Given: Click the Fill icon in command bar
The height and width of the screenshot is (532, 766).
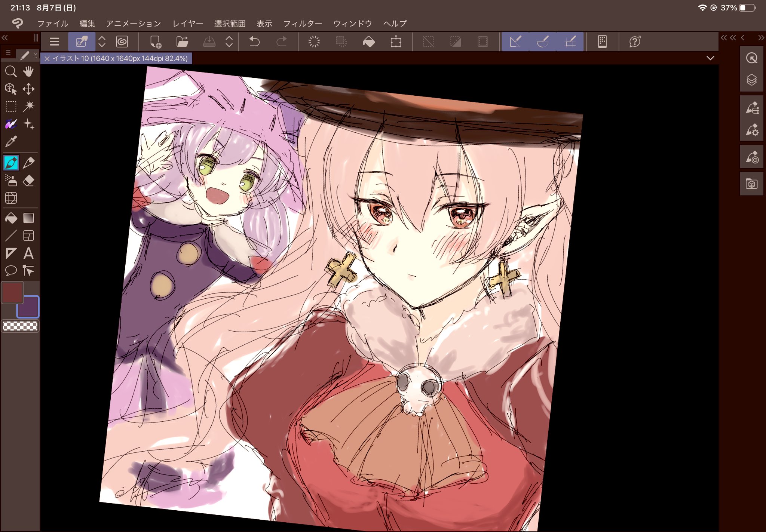Looking at the screenshot, I should click(x=369, y=41).
